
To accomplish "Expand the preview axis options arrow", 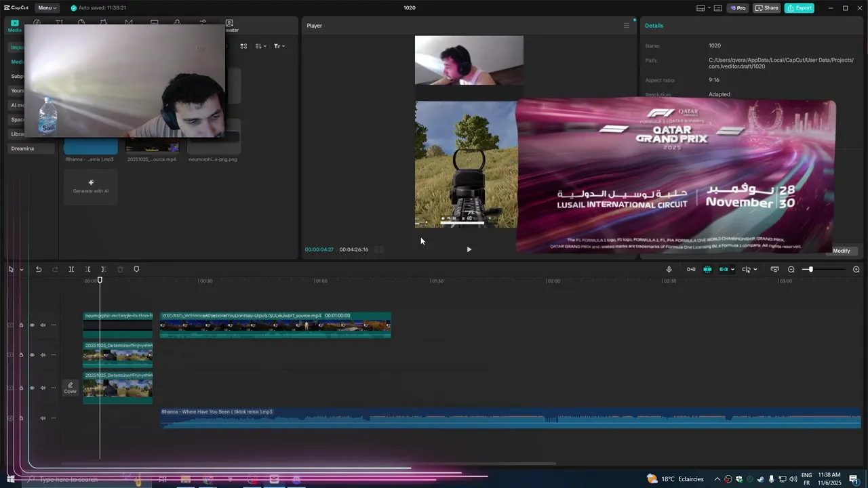I will point(755,270).
